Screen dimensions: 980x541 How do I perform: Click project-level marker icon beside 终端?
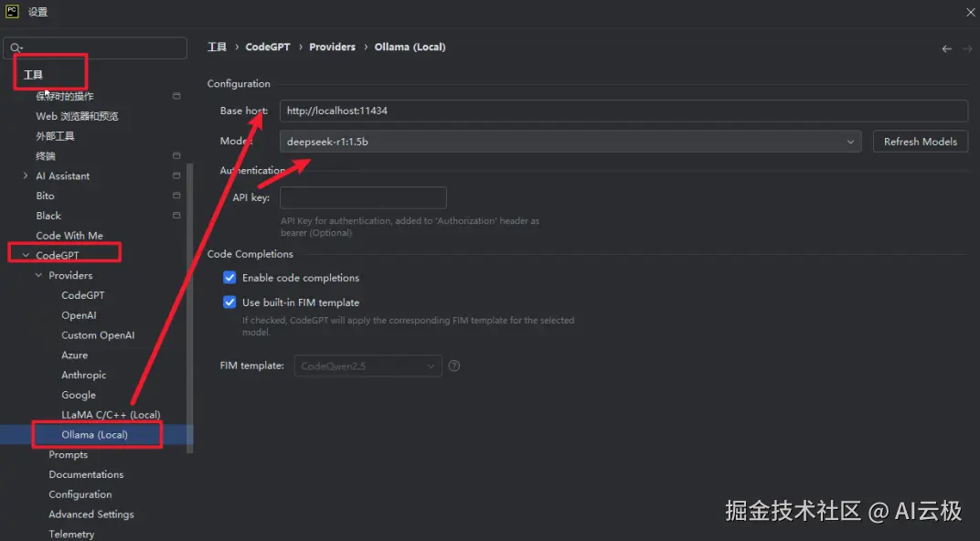tap(176, 155)
